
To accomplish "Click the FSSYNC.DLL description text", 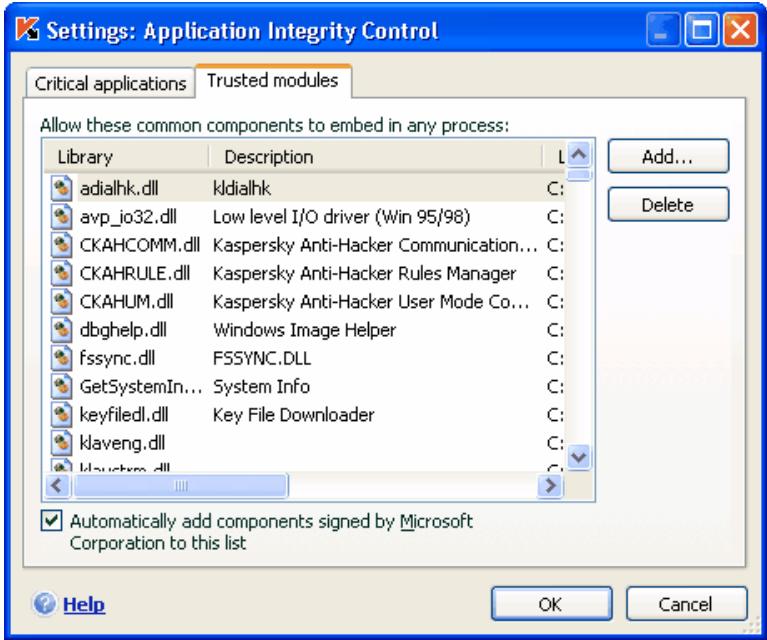I will tap(262, 359).
